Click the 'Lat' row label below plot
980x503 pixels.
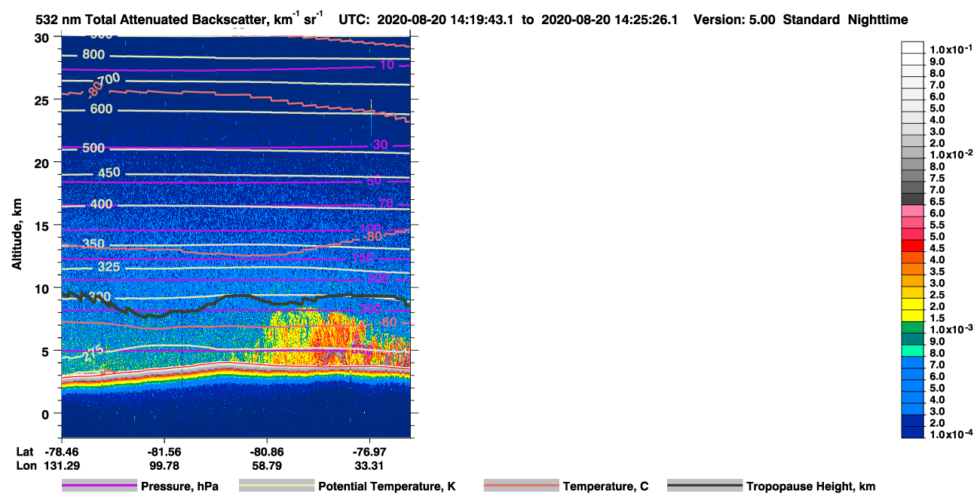point(24,451)
